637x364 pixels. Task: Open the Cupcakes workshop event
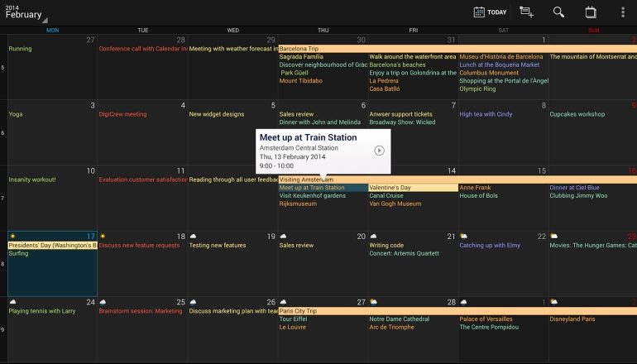tap(577, 114)
